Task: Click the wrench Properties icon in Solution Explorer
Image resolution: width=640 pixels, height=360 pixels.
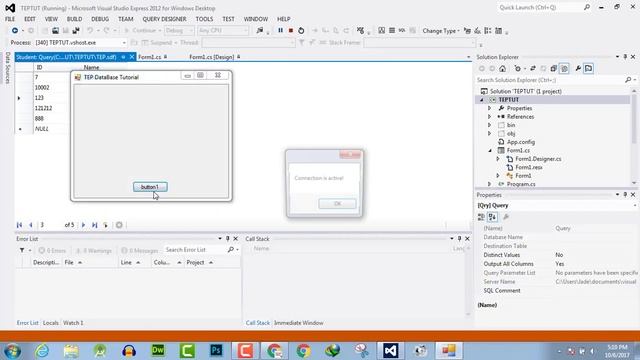Action: click(578, 69)
